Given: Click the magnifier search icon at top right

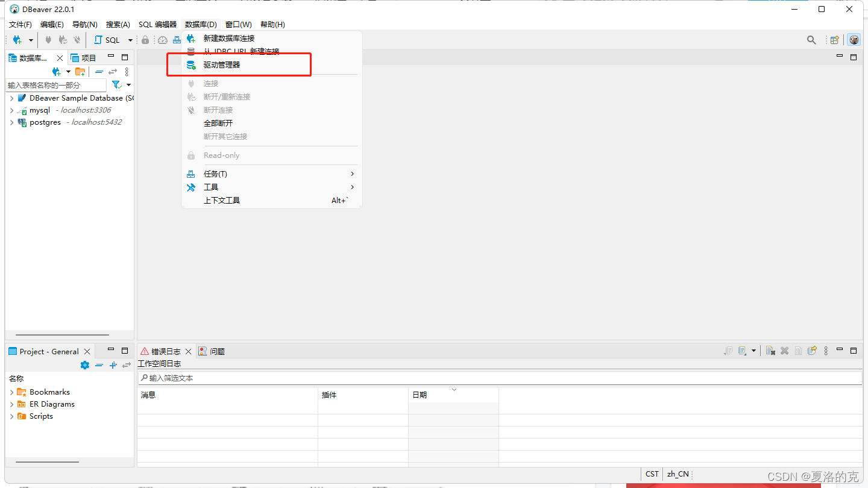Looking at the screenshot, I should coord(812,40).
